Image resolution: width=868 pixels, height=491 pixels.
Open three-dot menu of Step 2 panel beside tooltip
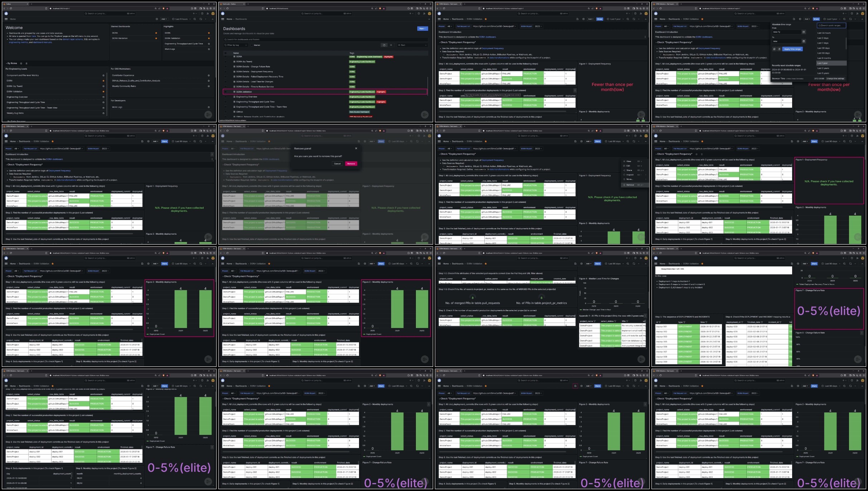coord(575,90)
